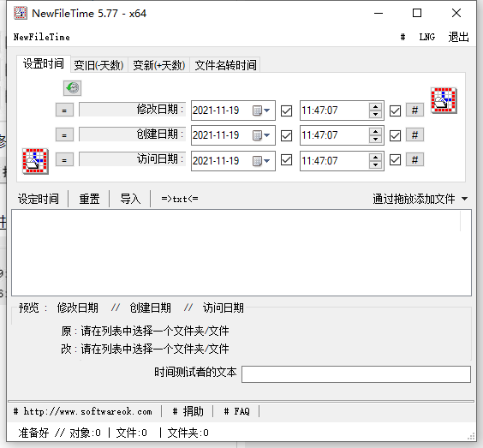
Task: Open the # menu in the menu bar
Action: [x=402, y=37]
